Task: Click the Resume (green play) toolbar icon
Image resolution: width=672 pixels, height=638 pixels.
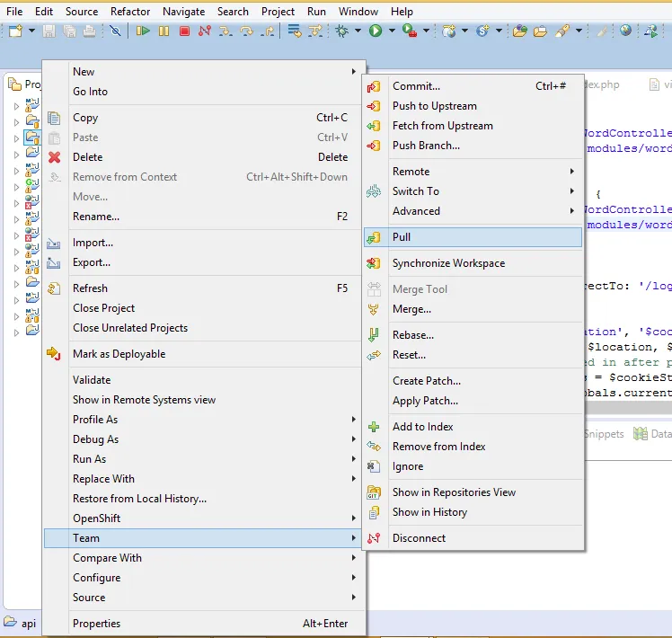Action: click(144, 31)
